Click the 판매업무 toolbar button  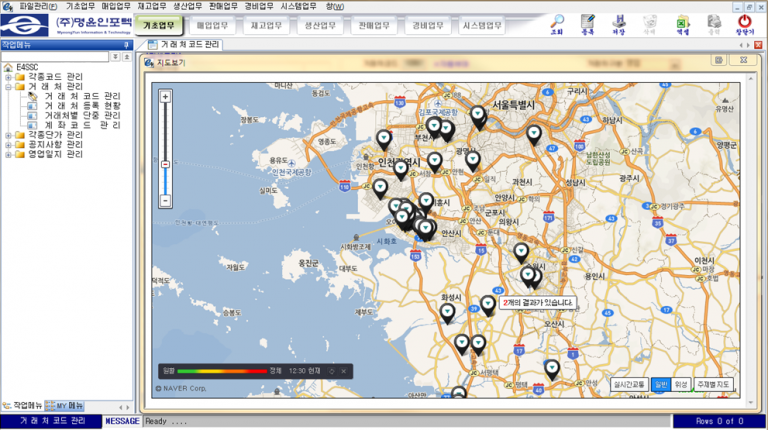click(374, 25)
